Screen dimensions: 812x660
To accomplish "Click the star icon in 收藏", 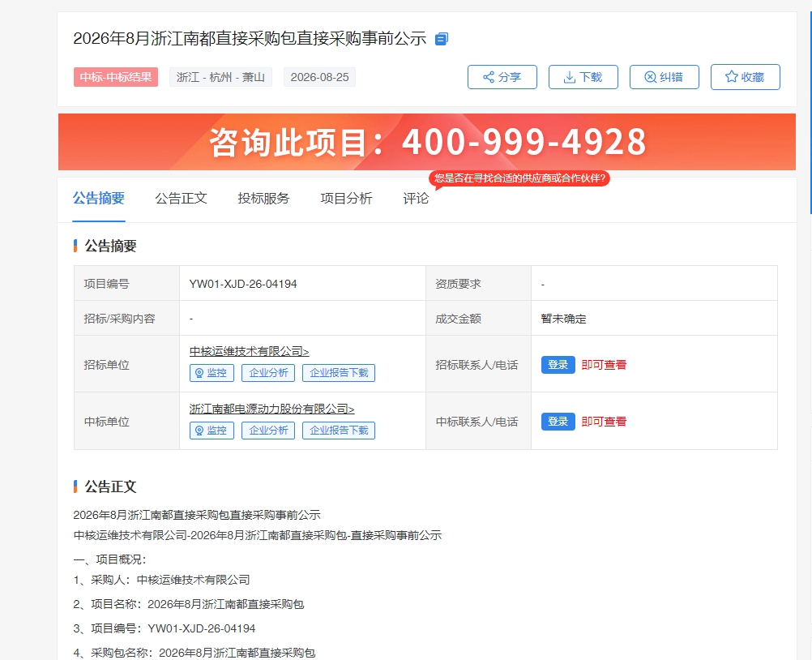I will click(x=731, y=77).
